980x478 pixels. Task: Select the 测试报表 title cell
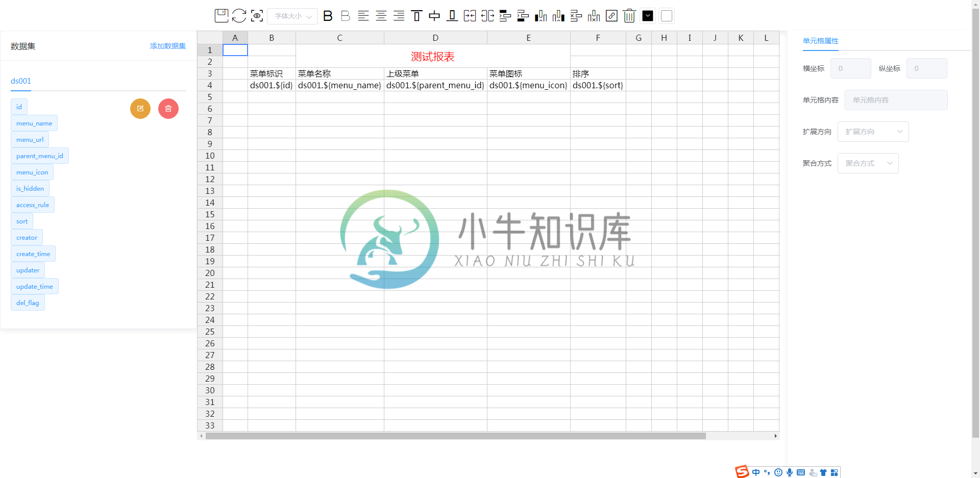433,56
